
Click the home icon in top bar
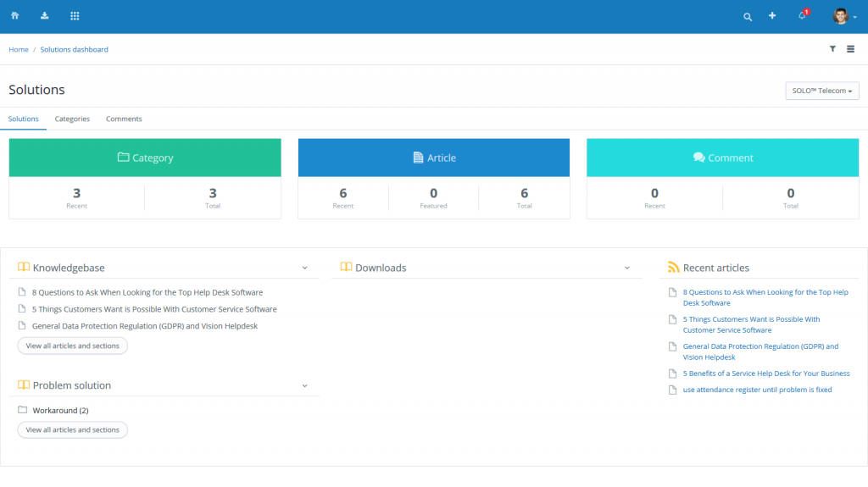[x=14, y=16]
